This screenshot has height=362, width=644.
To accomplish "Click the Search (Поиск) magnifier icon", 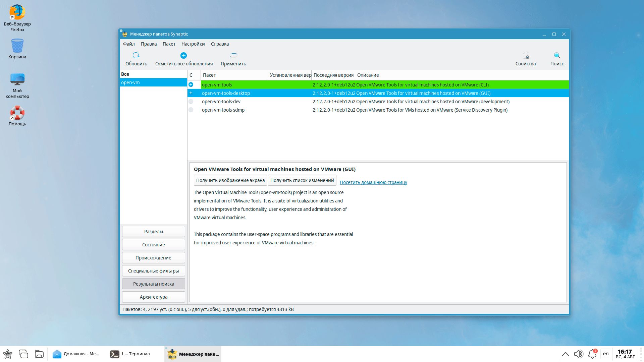I will [x=557, y=56].
